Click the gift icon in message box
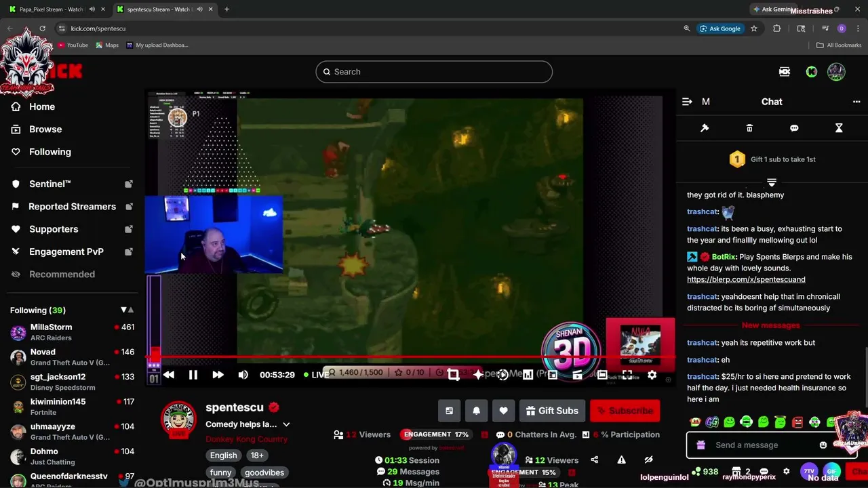 (701, 445)
